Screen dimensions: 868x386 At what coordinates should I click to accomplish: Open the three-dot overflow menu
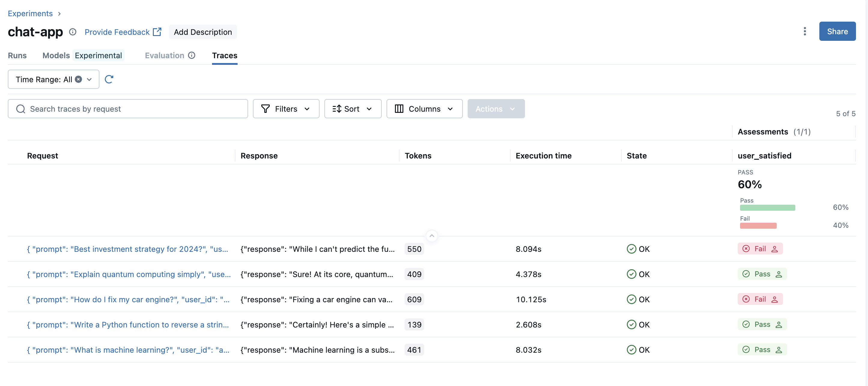click(805, 31)
